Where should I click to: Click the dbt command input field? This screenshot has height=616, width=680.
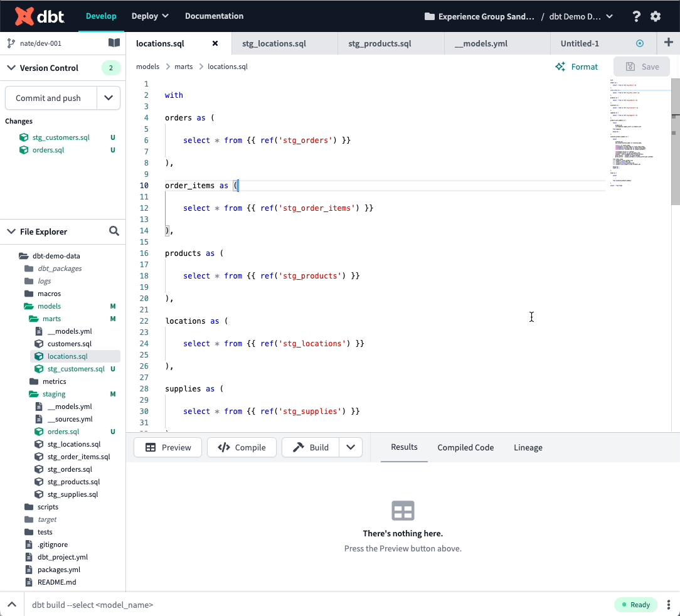(314, 605)
